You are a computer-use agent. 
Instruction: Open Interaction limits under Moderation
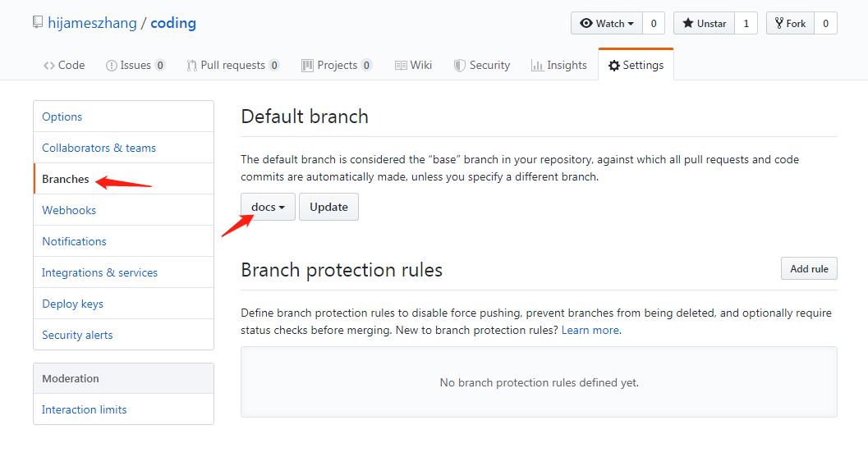tap(84, 409)
